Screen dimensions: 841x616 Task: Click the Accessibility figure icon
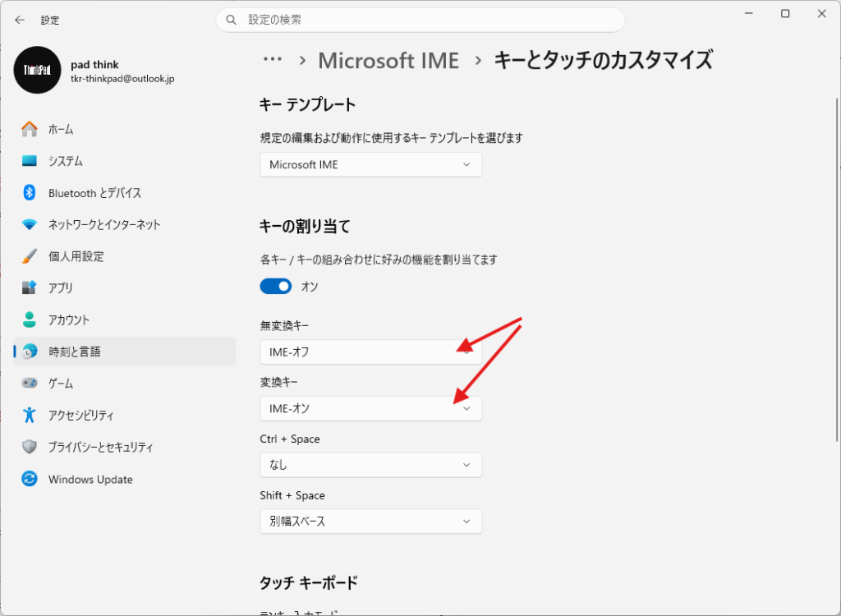(30, 415)
